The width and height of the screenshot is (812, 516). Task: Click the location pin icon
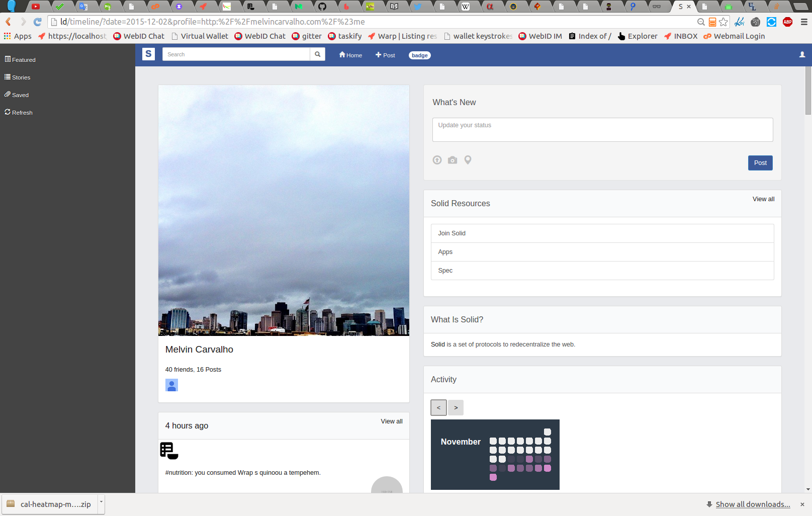468,160
